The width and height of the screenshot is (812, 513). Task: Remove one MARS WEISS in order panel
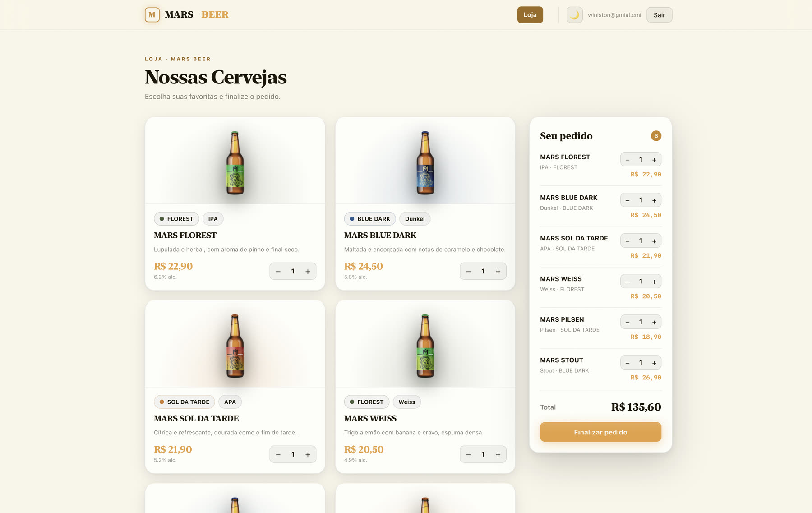[x=627, y=282]
